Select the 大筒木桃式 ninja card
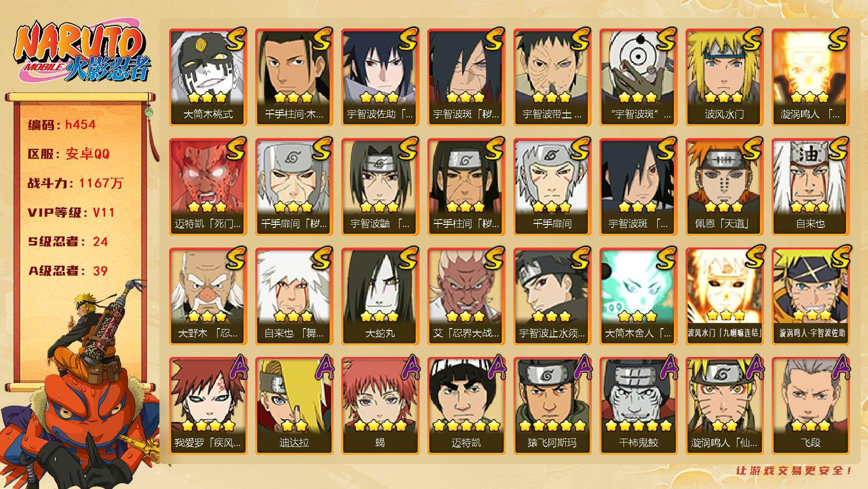The height and width of the screenshot is (489, 868). [x=208, y=77]
